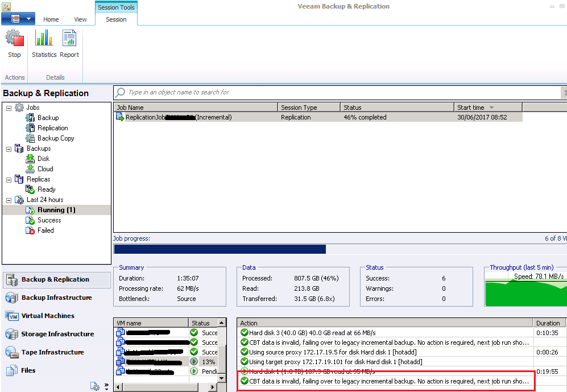The width and height of the screenshot is (567, 392).
Task: Sort actions by Duration column
Action: (x=548, y=323)
